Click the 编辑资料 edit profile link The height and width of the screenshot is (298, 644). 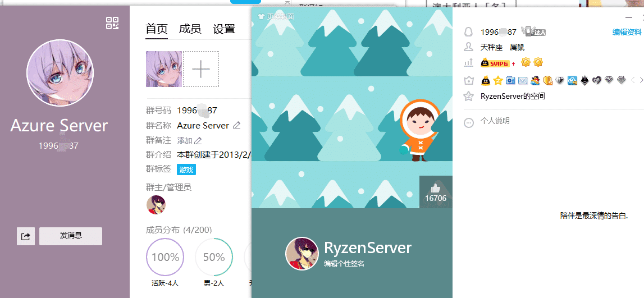pos(627,33)
